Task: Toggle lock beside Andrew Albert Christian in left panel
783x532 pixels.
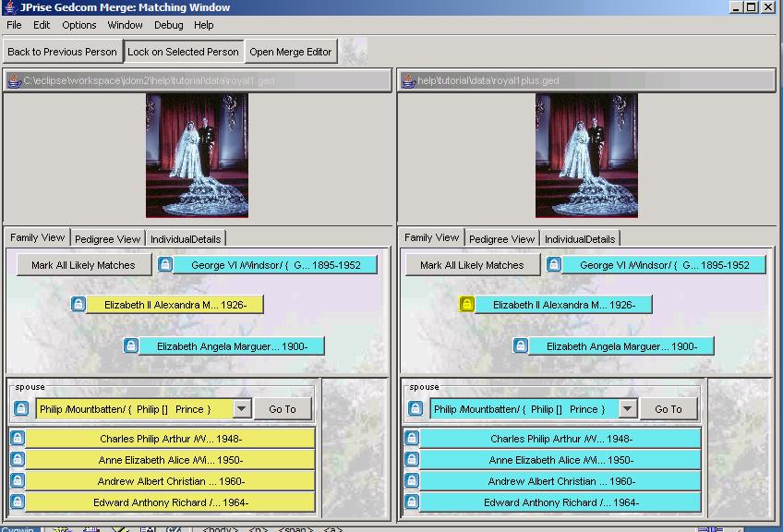Action: 18,481
